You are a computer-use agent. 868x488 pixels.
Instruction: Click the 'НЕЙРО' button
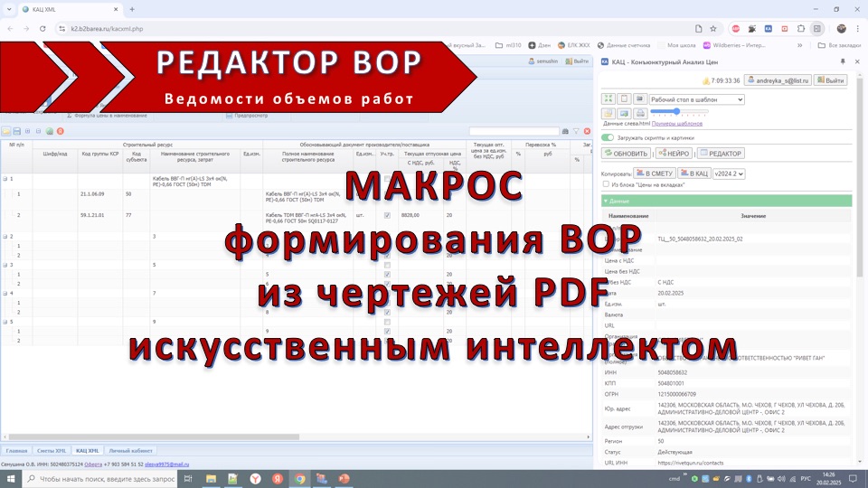click(674, 154)
